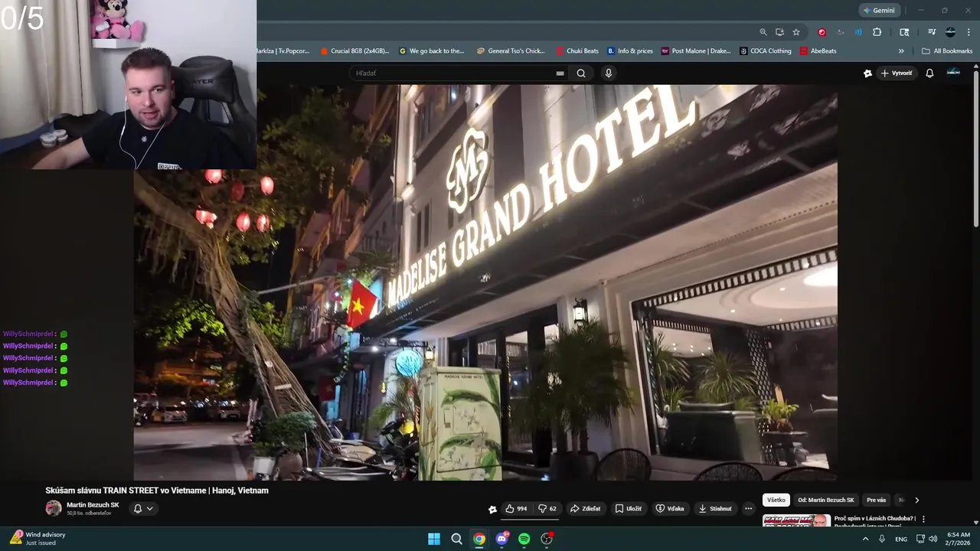Image resolution: width=980 pixels, height=551 pixels.
Task: Open the Proč spím v Lázních Chudoba video thumbnail
Action: (x=796, y=520)
